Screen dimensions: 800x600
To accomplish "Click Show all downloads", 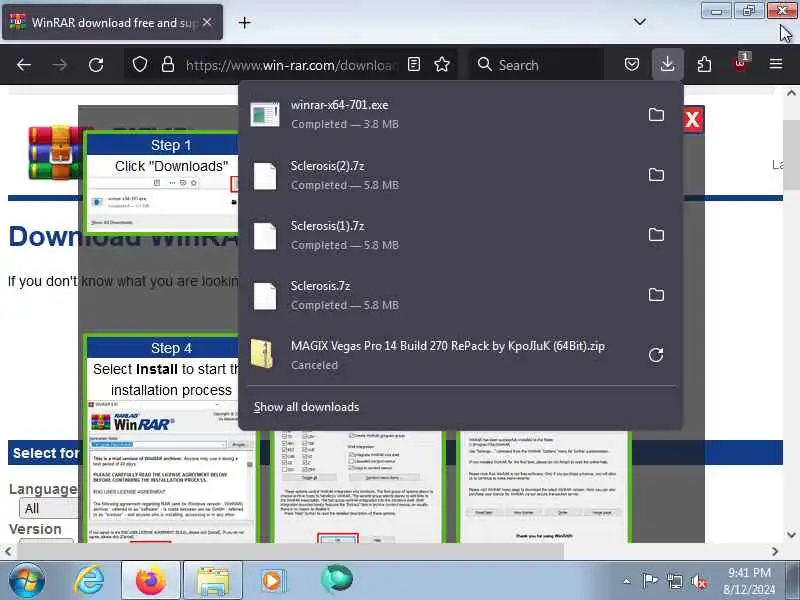I will coord(306,407).
